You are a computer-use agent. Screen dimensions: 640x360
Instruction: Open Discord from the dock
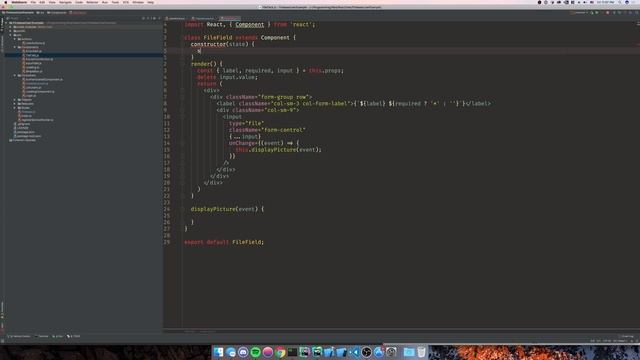pyautogui.click(x=243, y=352)
